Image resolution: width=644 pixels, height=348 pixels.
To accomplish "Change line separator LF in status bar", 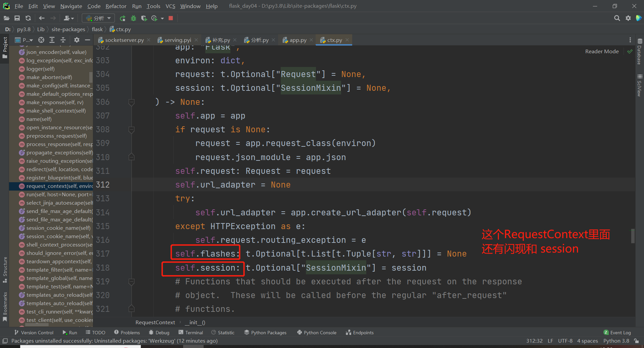I will pos(550,341).
